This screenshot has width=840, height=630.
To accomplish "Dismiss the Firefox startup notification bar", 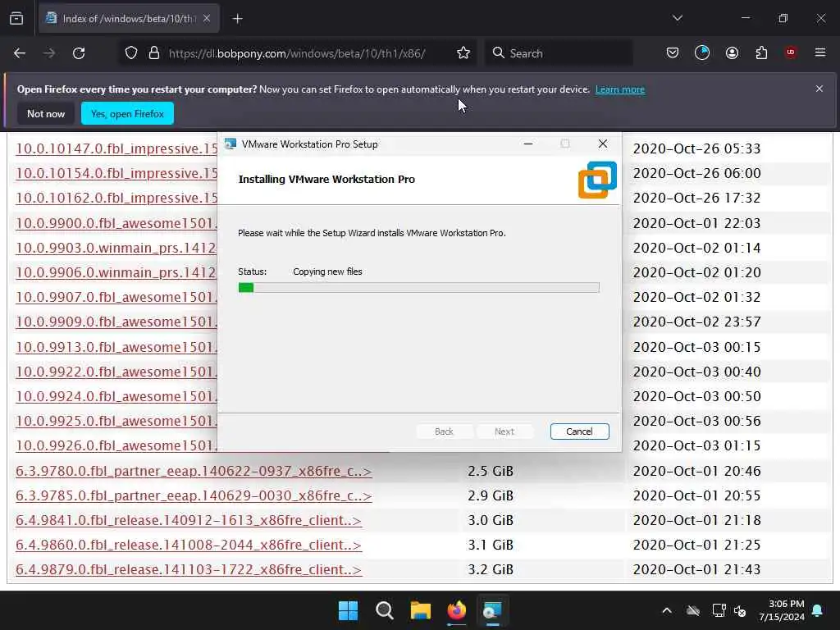I will pos(819,89).
